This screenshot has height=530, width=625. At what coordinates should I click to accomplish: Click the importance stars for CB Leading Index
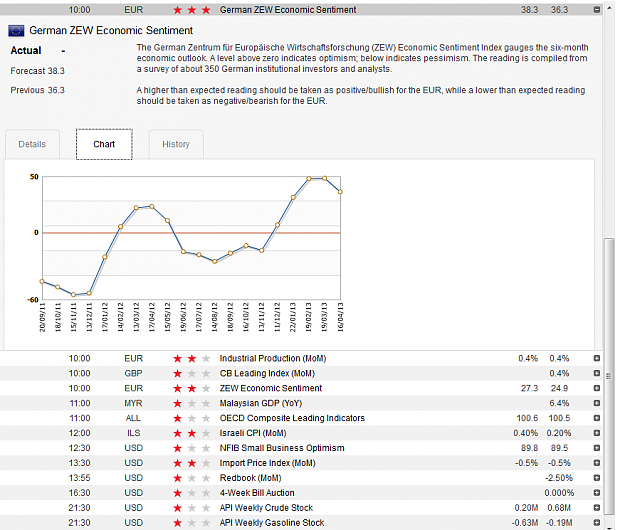point(192,373)
